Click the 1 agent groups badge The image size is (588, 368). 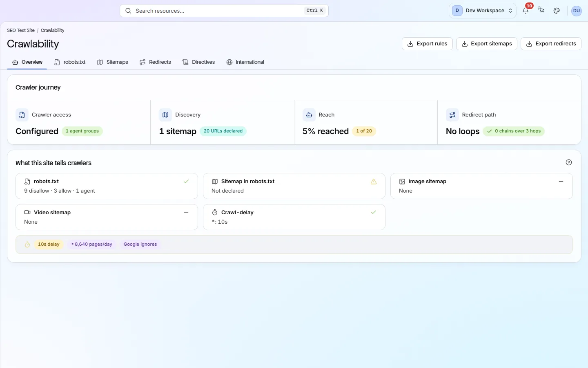82,131
